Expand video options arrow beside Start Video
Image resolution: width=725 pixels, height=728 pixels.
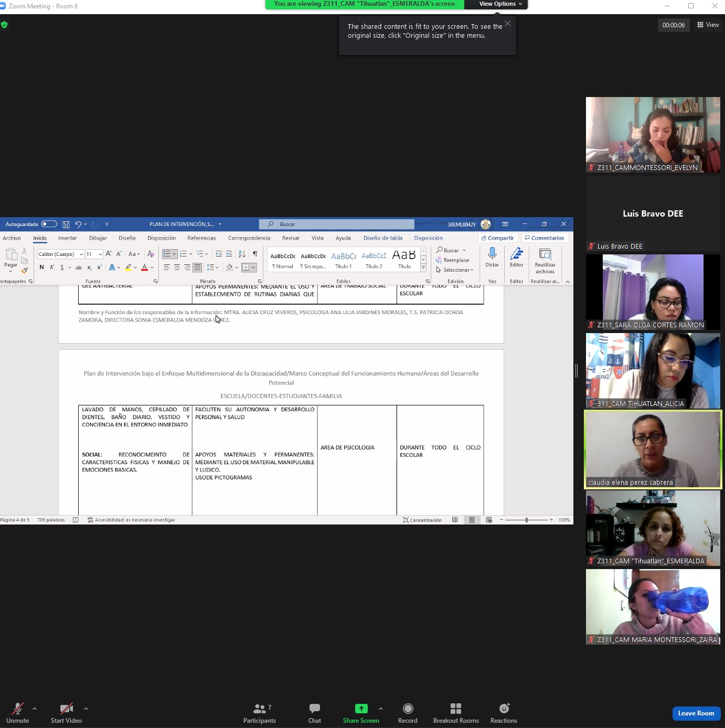tap(86, 709)
